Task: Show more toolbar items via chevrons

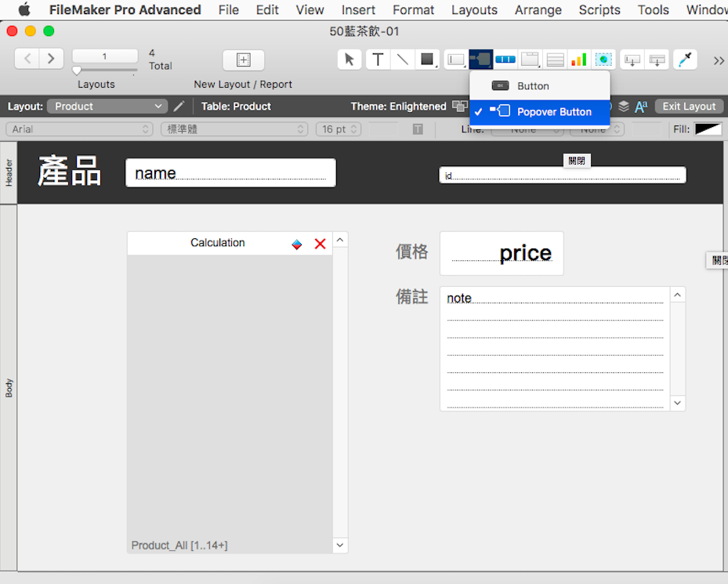Action: 719,60
